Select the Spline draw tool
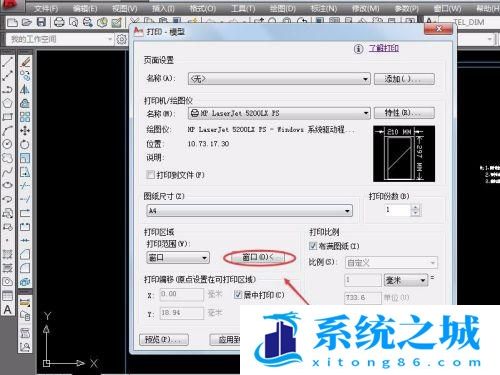The width and height of the screenshot is (500, 375). 8,172
